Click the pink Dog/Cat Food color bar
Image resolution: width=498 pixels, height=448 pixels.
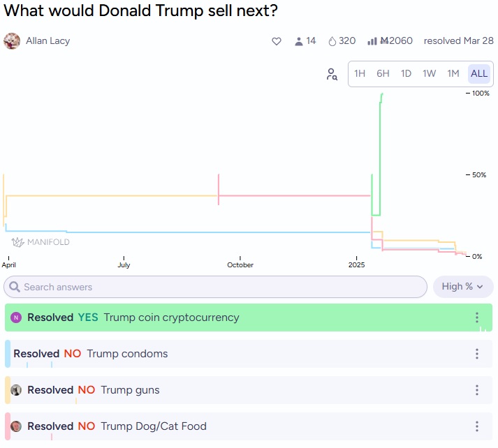(x=8, y=426)
